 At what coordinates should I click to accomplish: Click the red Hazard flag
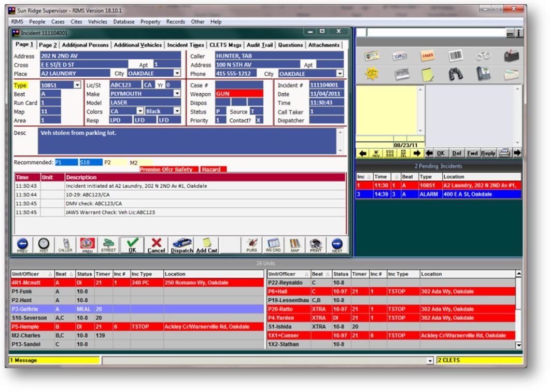(x=213, y=169)
